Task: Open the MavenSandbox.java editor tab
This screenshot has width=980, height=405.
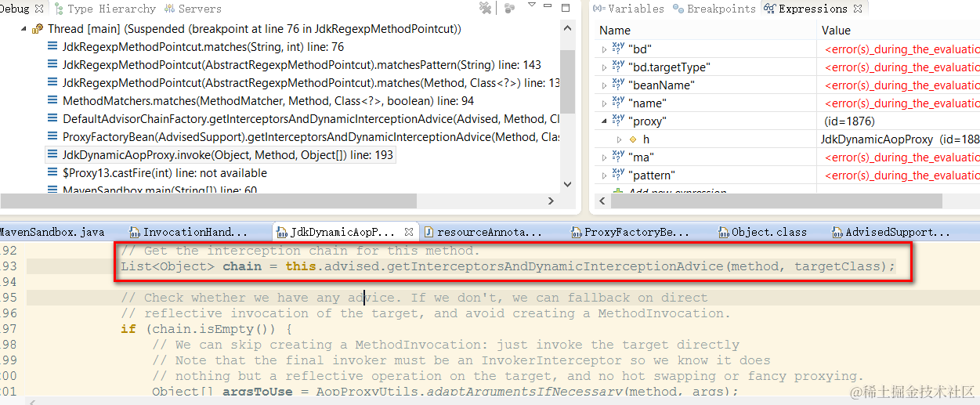Action: 52,232
